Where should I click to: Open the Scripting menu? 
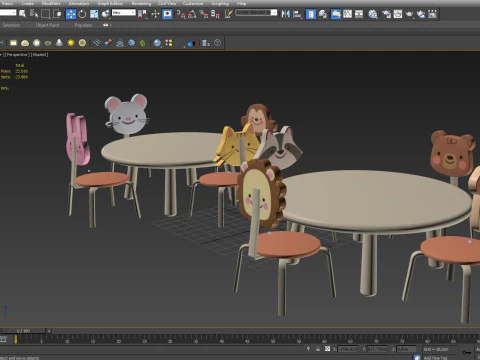220,3
